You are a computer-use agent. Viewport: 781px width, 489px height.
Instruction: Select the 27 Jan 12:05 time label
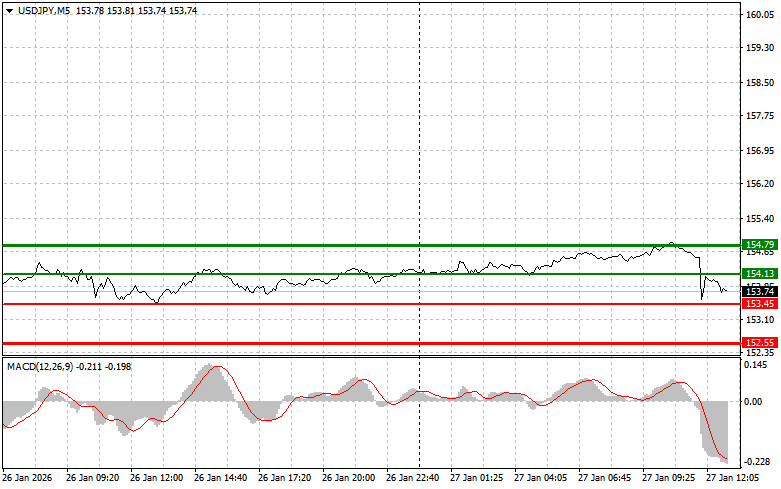pos(733,478)
